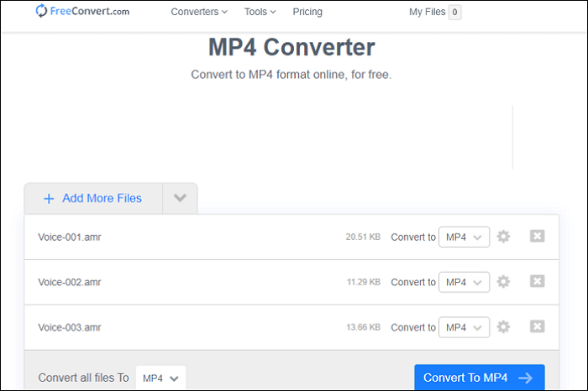Open settings gear for Voice-002.amr
This screenshot has width=588, height=391.
coord(503,282)
